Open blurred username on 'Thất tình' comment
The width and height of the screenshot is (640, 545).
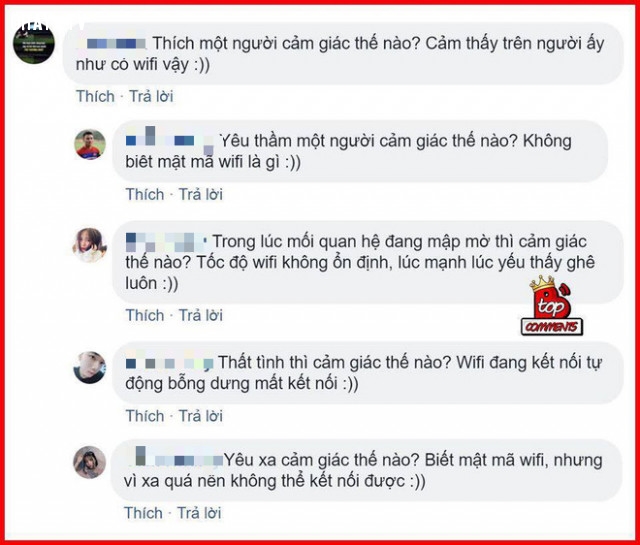pyautogui.click(x=169, y=363)
